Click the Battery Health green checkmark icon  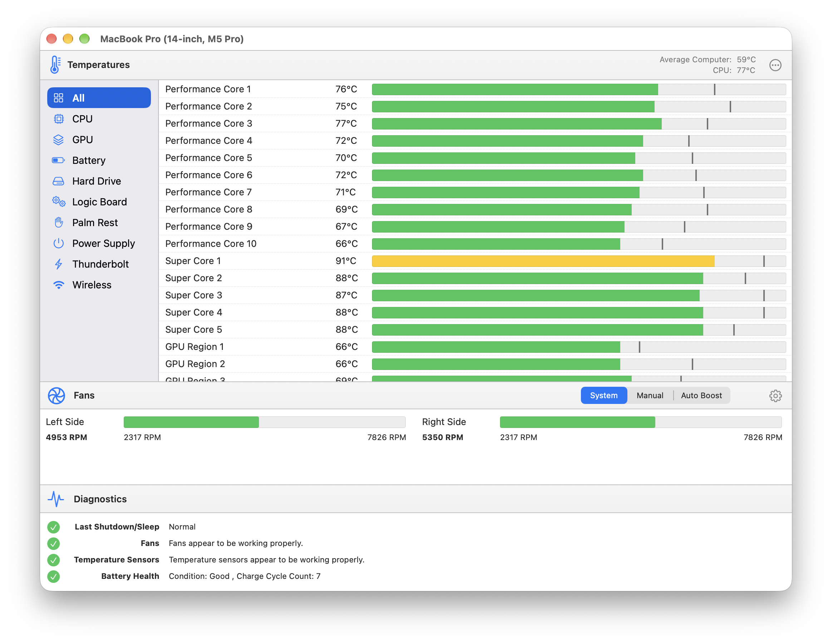coord(53,576)
